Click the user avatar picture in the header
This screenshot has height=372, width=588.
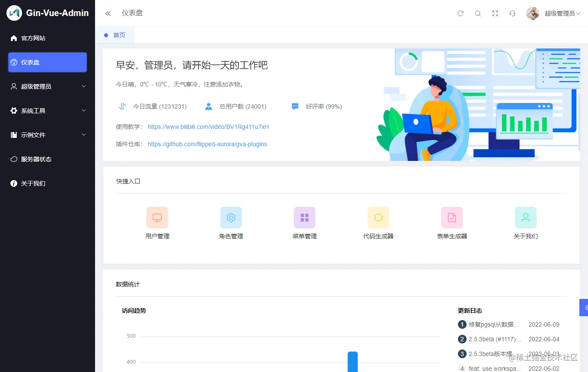click(533, 13)
